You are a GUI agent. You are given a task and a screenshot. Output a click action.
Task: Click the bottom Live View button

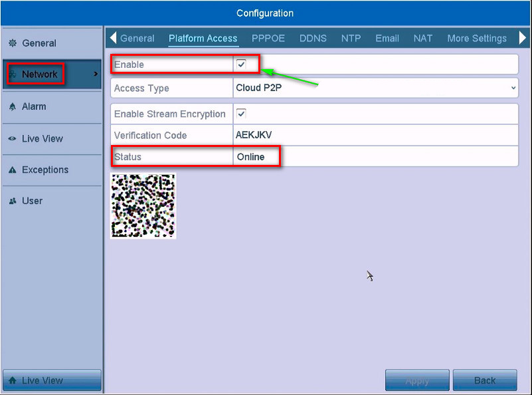coord(52,380)
